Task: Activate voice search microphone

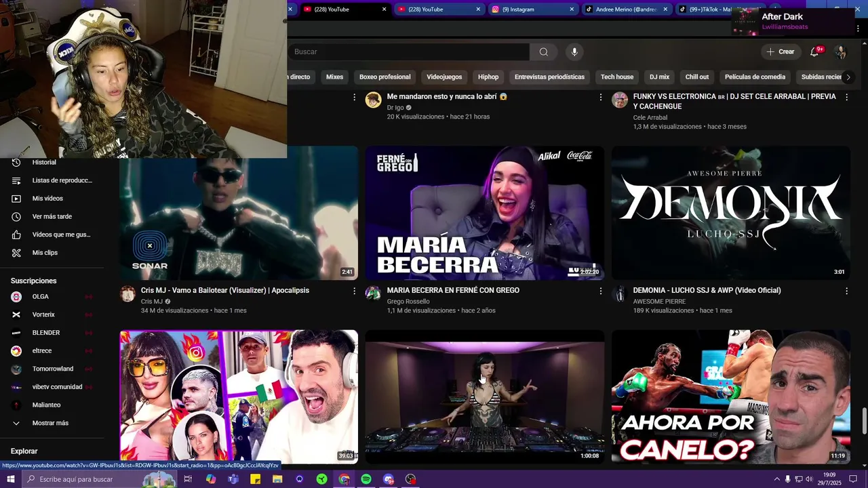Action: pos(574,52)
